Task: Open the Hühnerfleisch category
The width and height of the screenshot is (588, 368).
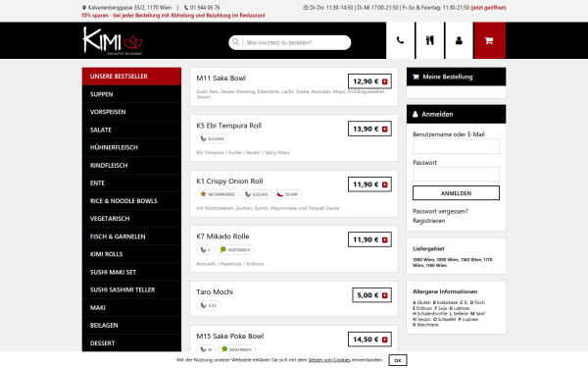Action: (x=131, y=147)
